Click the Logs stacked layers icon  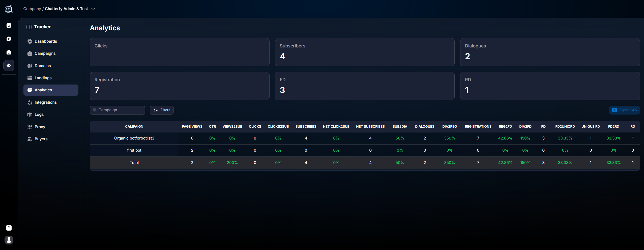click(x=30, y=115)
